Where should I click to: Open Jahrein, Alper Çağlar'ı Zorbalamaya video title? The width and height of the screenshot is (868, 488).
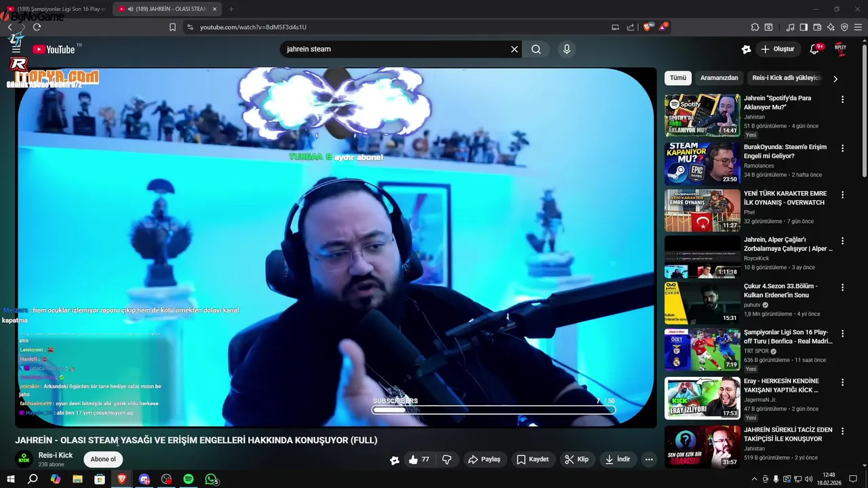tap(788, 244)
